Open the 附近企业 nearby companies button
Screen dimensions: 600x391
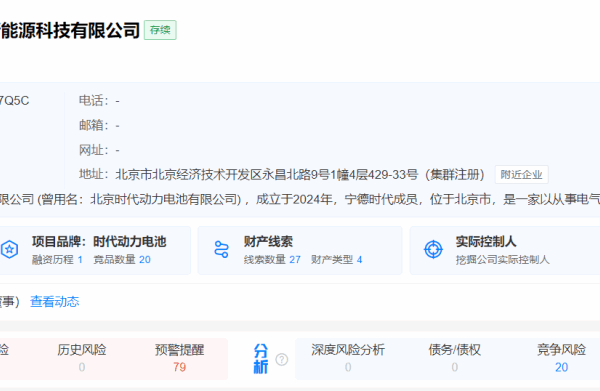[x=521, y=175]
